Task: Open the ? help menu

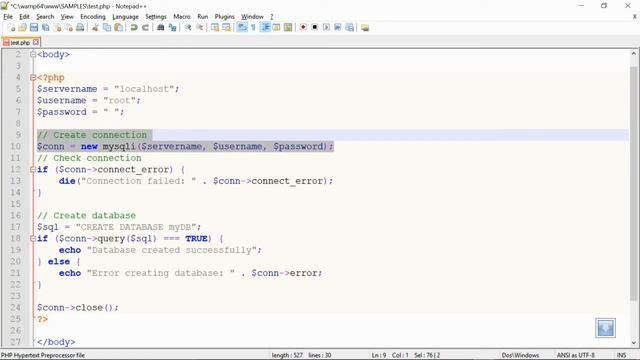Action: click(271, 17)
